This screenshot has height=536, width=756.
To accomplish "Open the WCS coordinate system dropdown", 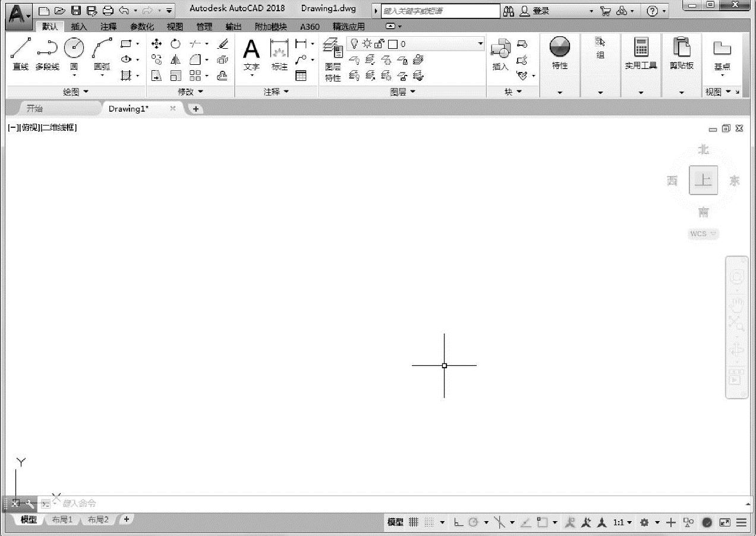I will pyautogui.click(x=703, y=234).
